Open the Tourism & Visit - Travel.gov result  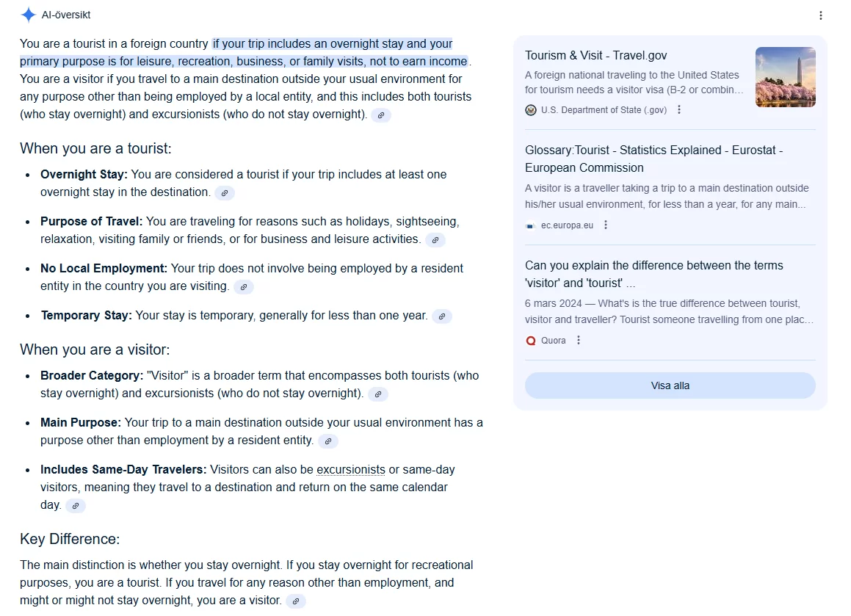[x=595, y=55]
